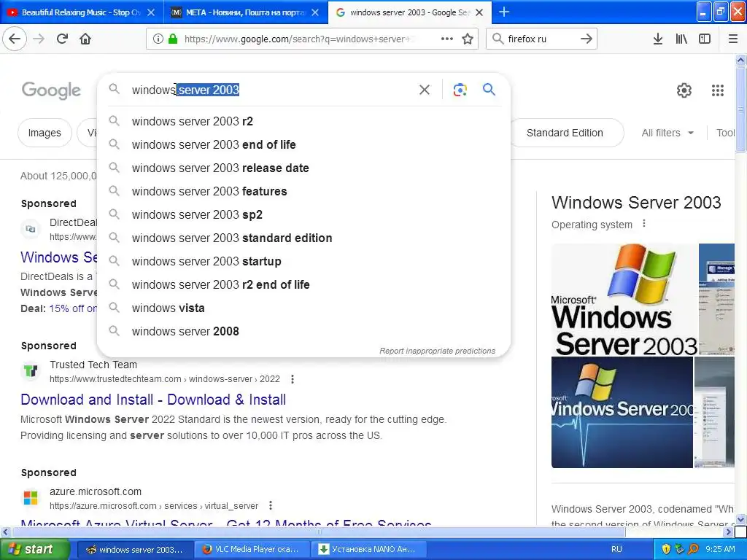Viewport: 747px width, 560px height.
Task: Click Report inappropriate predictions link
Action: pyautogui.click(x=438, y=351)
